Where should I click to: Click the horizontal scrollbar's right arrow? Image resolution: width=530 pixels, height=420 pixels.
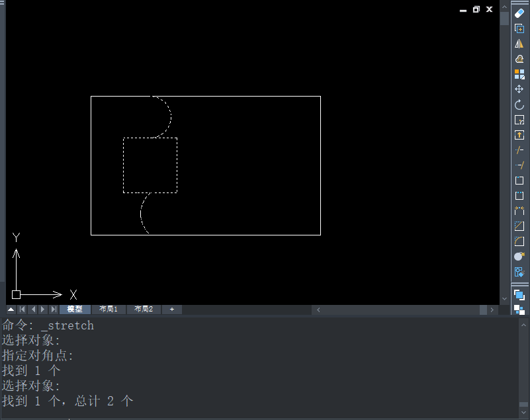pos(492,310)
